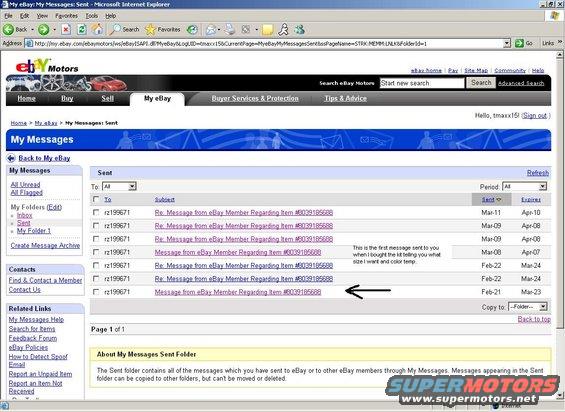Open the Back button history dropdown arrow
The width and height of the screenshot is (565, 412).
[32, 30]
